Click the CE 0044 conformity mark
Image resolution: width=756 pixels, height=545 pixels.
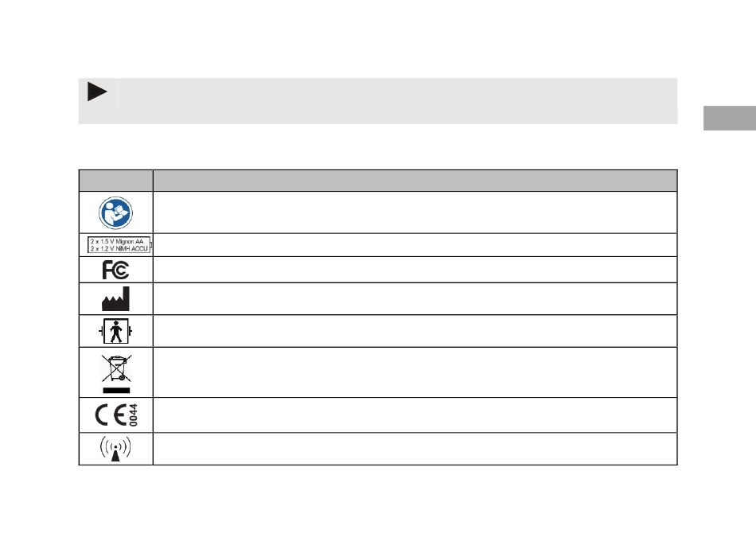pos(117,415)
